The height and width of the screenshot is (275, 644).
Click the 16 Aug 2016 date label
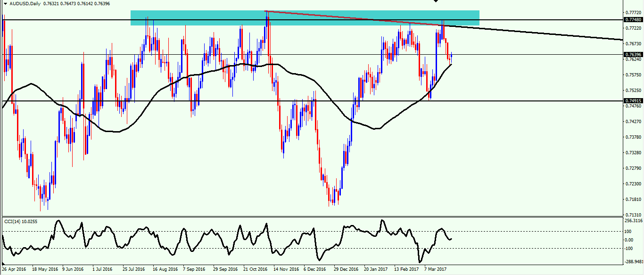(165, 269)
